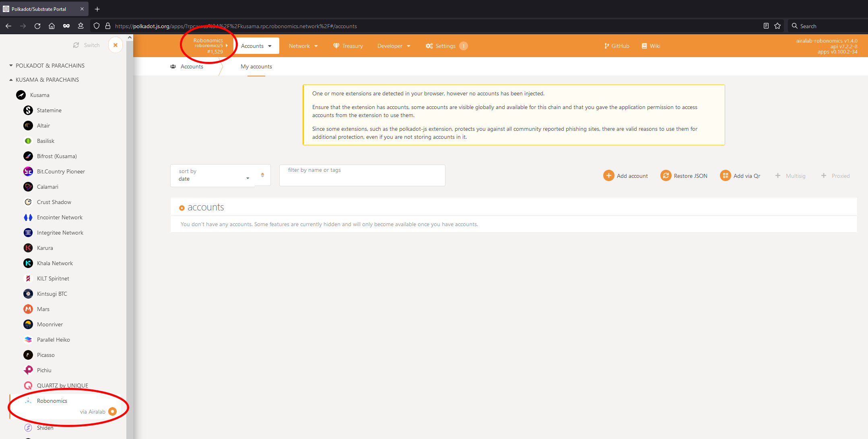Screen dimensions: 868x439
Task: Click the Add account button
Action: pyautogui.click(x=626, y=176)
